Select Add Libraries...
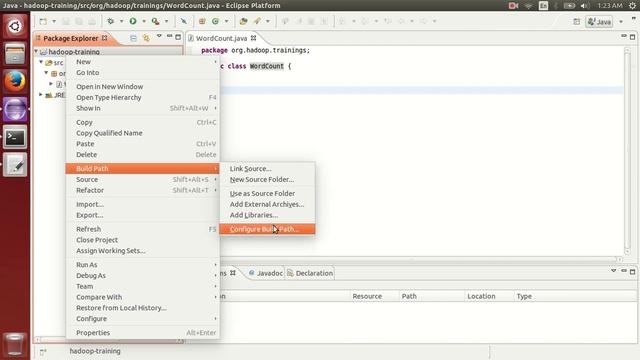640x360 pixels. (267, 215)
